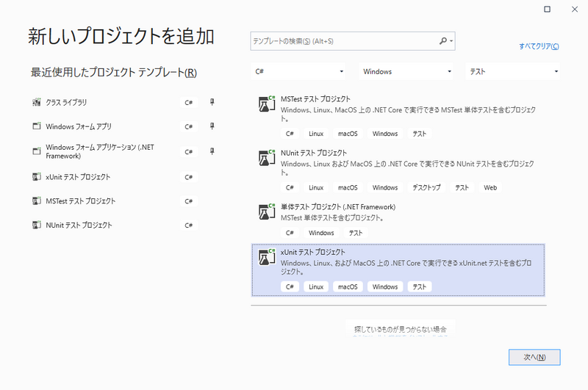The image size is (588, 390).
Task: Click the デスクトップ tag on NUnit template
Action: click(426, 187)
